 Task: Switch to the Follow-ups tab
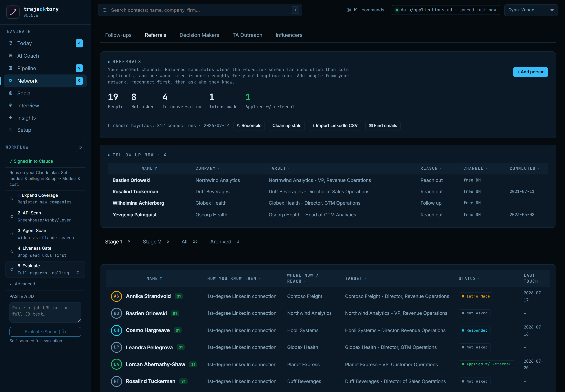[x=118, y=35]
